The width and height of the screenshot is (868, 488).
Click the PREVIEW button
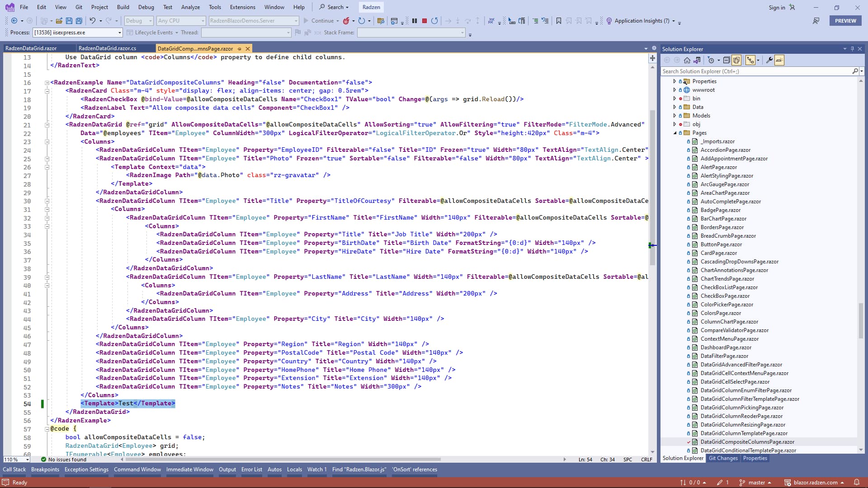[x=845, y=21]
